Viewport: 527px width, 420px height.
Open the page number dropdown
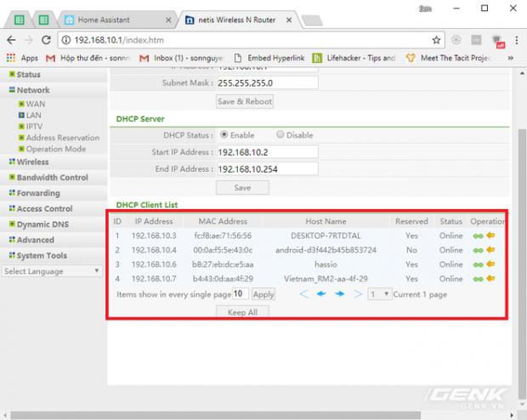pos(379,293)
